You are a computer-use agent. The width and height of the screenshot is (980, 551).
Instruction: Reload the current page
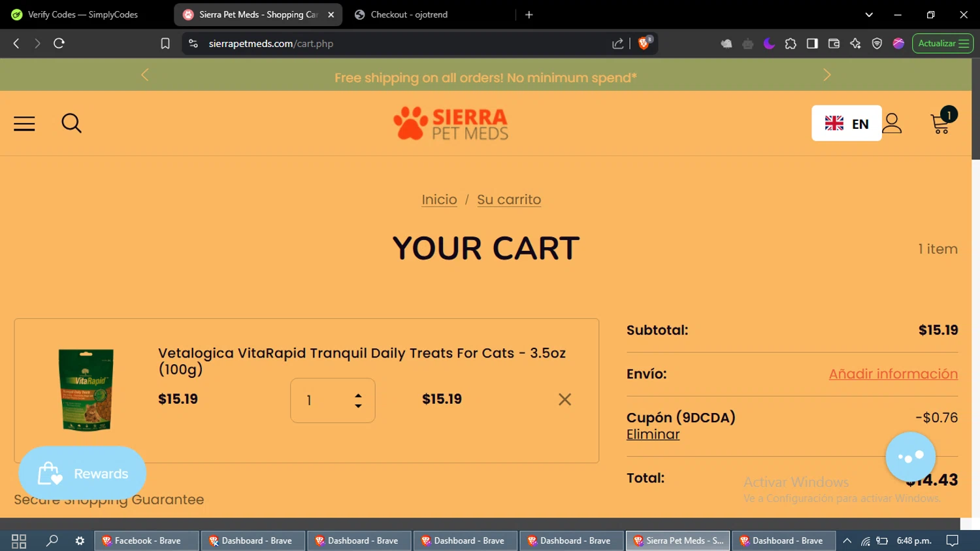tap(59, 43)
